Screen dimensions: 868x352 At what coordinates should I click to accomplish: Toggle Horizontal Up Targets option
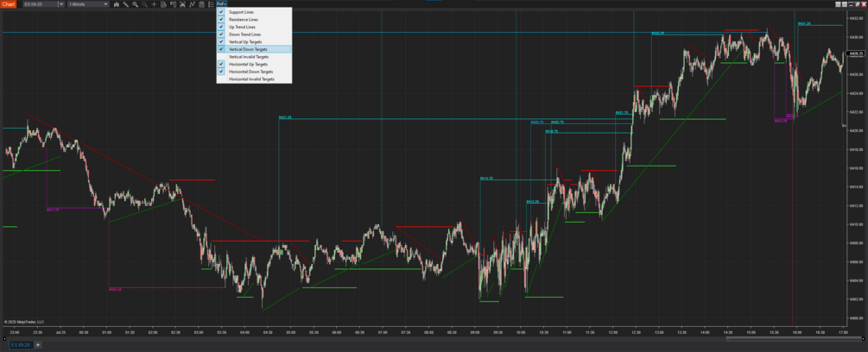point(254,64)
